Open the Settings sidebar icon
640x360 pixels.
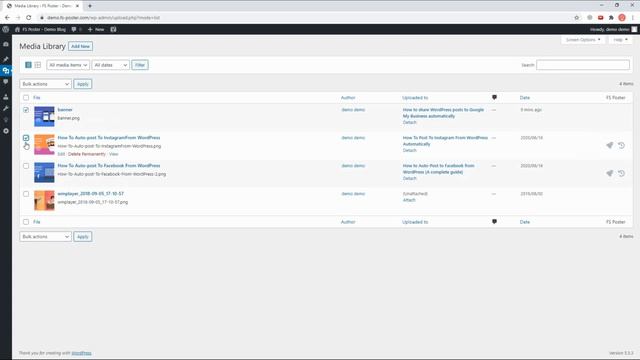click(6, 131)
